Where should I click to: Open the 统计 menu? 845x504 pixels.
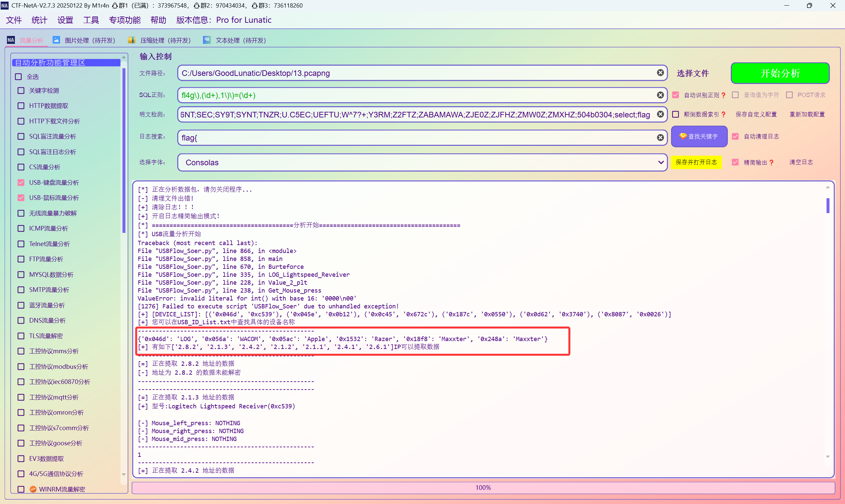click(x=39, y=20)
